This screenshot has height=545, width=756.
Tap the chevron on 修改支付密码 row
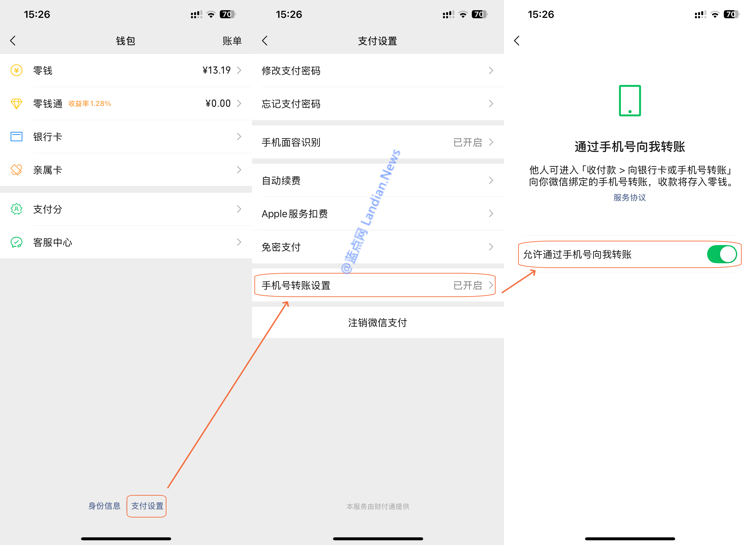(x=491, y=70)
